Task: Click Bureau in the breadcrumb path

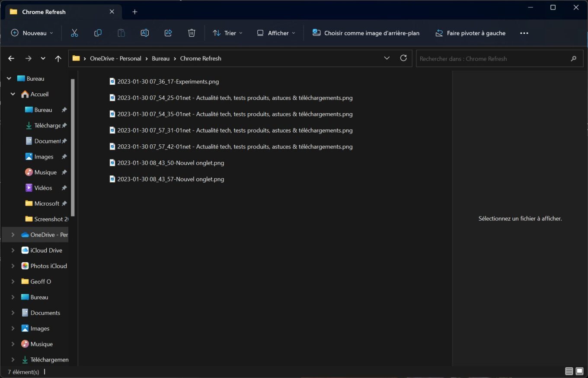Action: [x=160, y=58]
